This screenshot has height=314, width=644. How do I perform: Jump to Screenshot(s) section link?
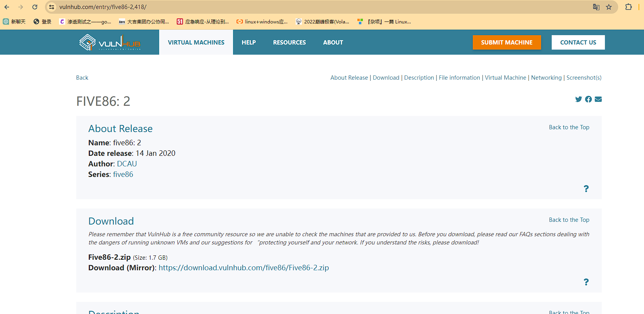(x=584, y=78)
